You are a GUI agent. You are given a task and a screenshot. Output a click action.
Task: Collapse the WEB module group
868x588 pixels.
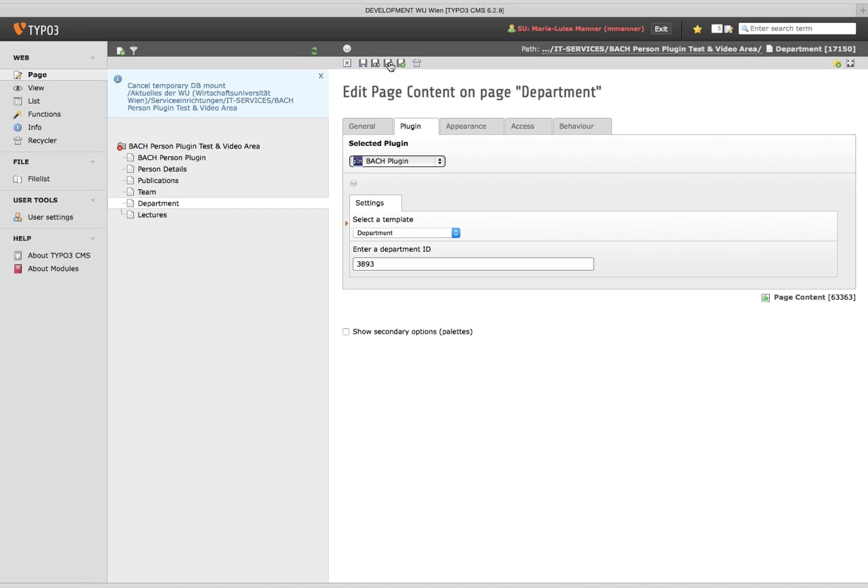coord(93,58)
